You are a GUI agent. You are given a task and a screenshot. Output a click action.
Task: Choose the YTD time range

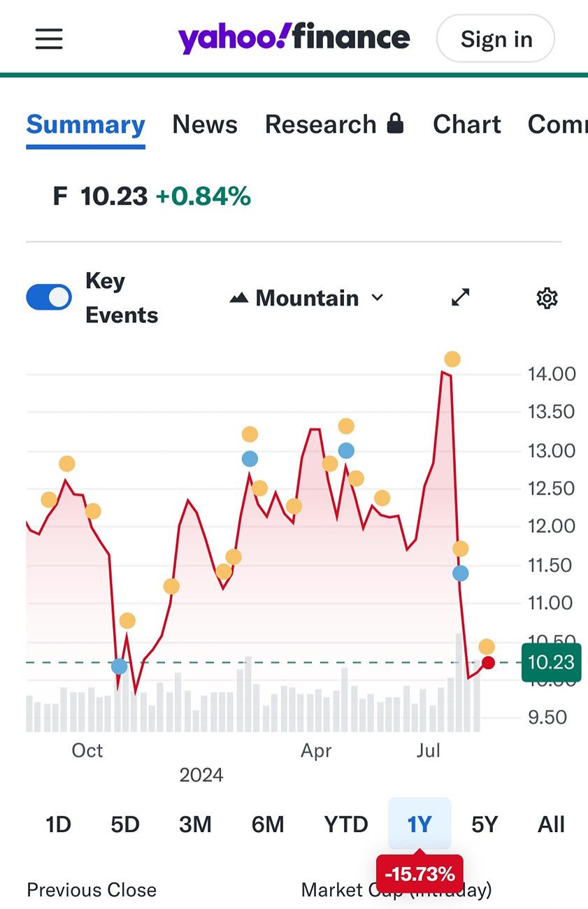tap(346, 824)
